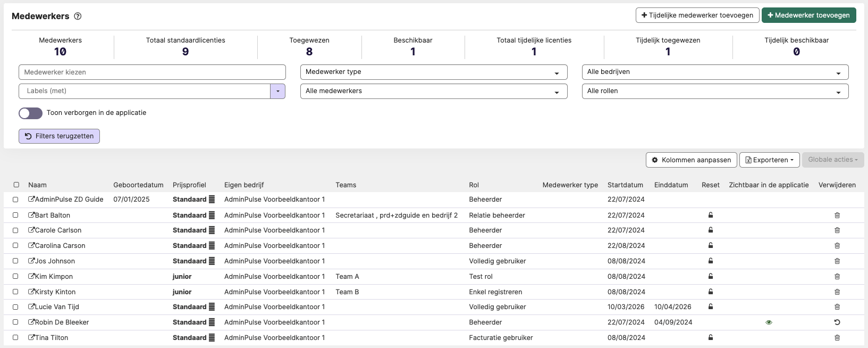
Task: Click 'Tijdelijke medewerker toevoegen' button
Action: coord(697,15)
